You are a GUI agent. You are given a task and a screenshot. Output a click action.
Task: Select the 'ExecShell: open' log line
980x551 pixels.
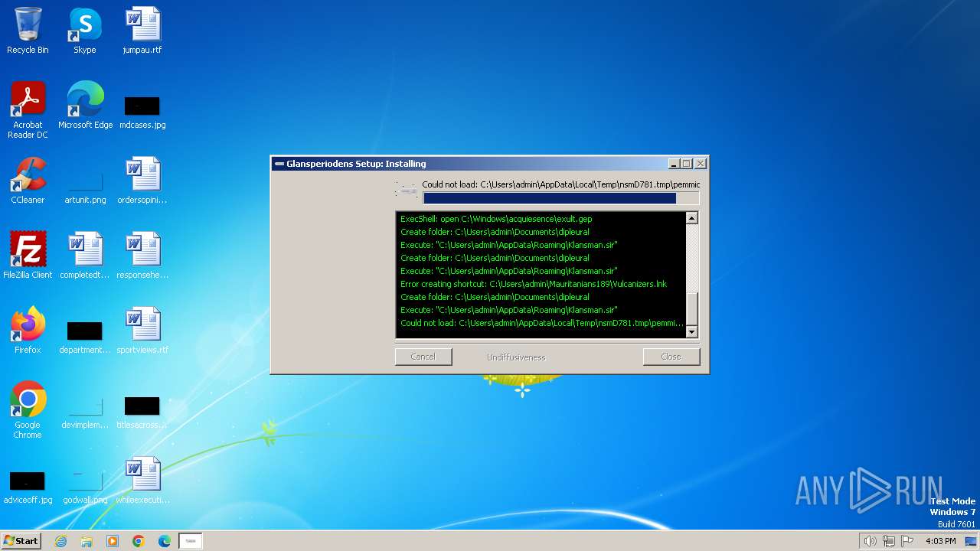(496, 219)
